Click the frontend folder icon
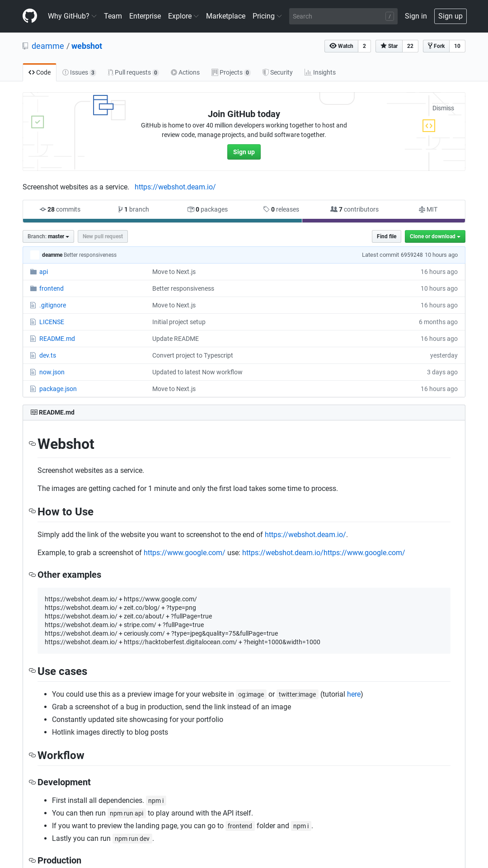 [33, 288]
